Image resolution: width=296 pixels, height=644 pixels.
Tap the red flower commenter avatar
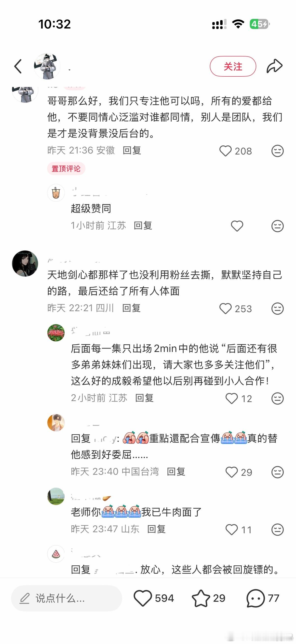pyautogui.click(x=56, y=333)
